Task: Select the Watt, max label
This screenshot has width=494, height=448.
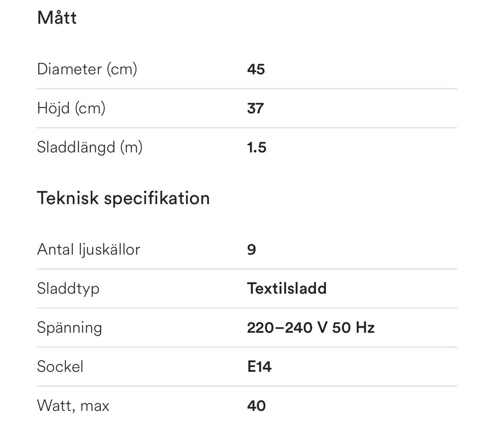Action: pyautogui.click(x=73, y=406)
